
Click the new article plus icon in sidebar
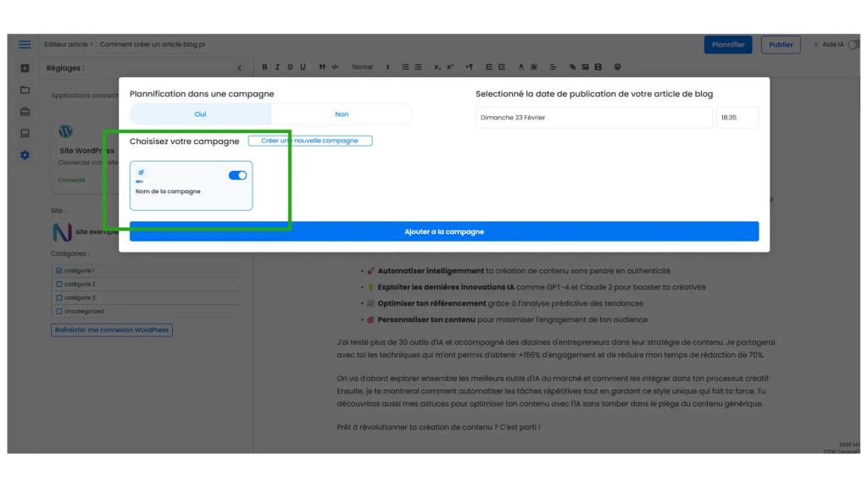click(25, 68)
